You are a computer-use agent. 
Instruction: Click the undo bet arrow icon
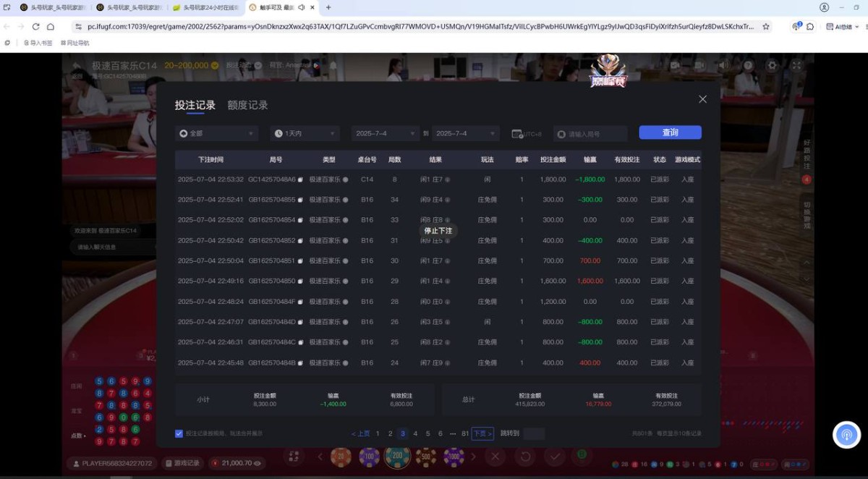point(525,457)
